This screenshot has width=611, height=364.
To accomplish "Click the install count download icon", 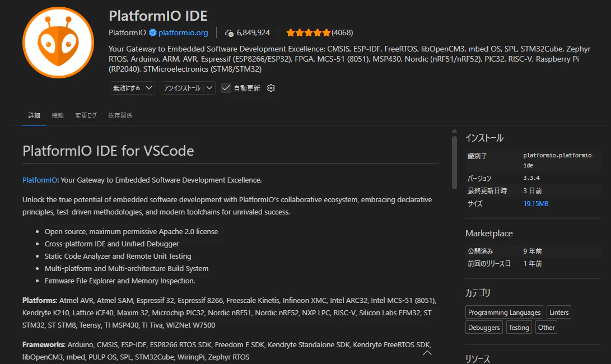I will click(229, 33).
